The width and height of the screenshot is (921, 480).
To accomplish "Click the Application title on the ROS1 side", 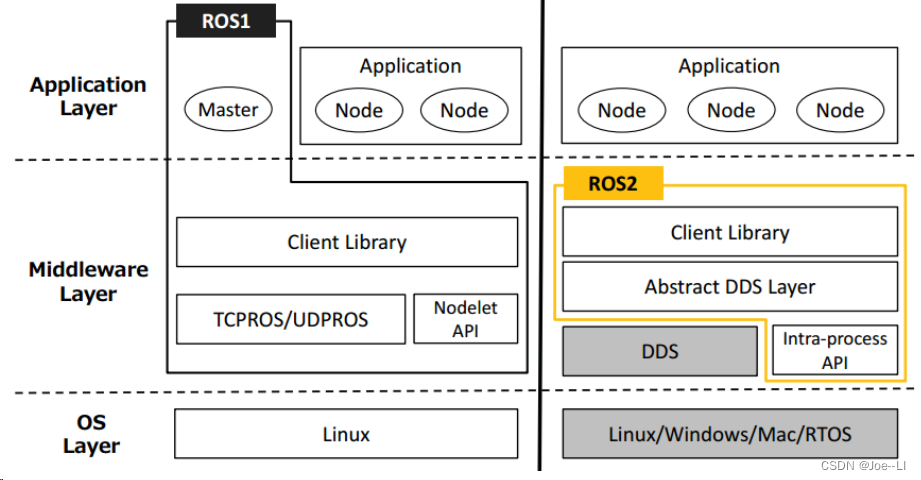I will (411, 66).
